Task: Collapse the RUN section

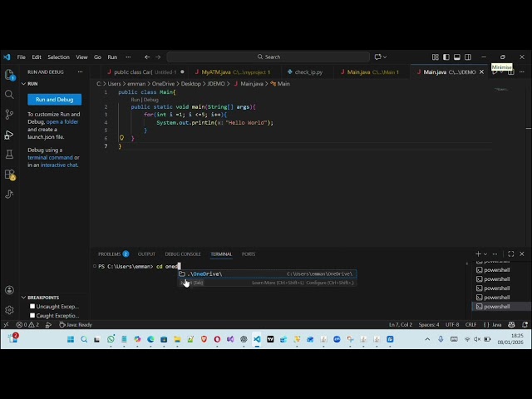Action: pos(24,83)
